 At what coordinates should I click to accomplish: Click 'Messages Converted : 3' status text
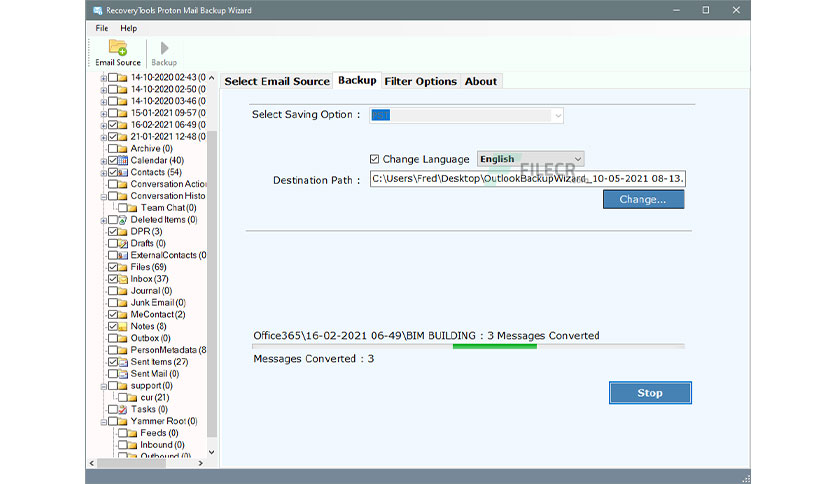pos(314,359)
